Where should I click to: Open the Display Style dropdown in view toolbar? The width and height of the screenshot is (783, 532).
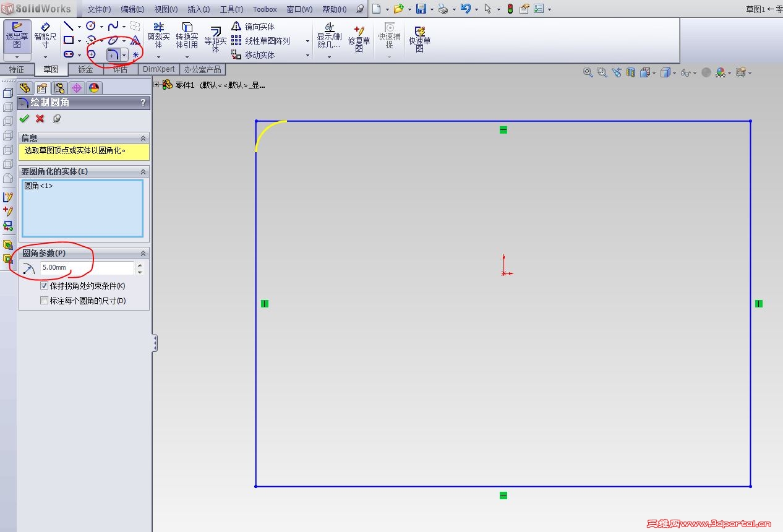(674, 73)
